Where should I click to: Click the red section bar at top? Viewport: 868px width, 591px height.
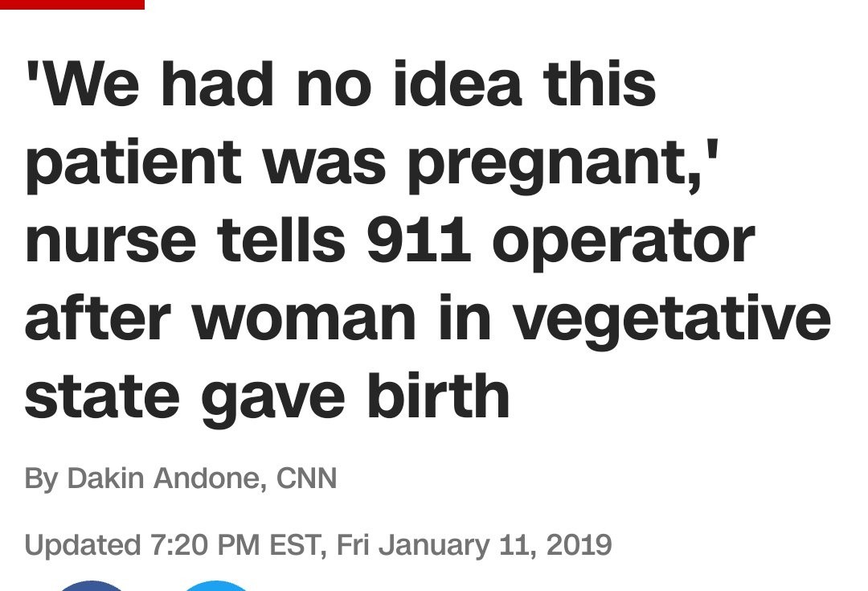pos(72,5)
